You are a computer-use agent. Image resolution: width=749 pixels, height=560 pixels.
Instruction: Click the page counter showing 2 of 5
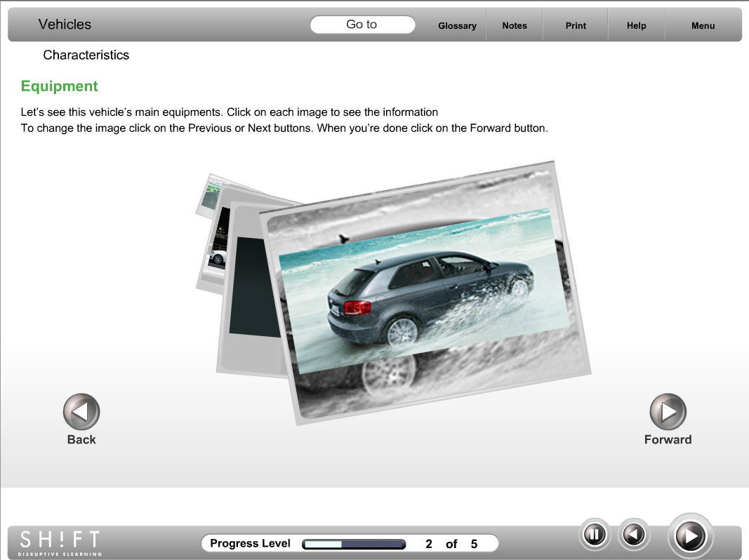451,544
